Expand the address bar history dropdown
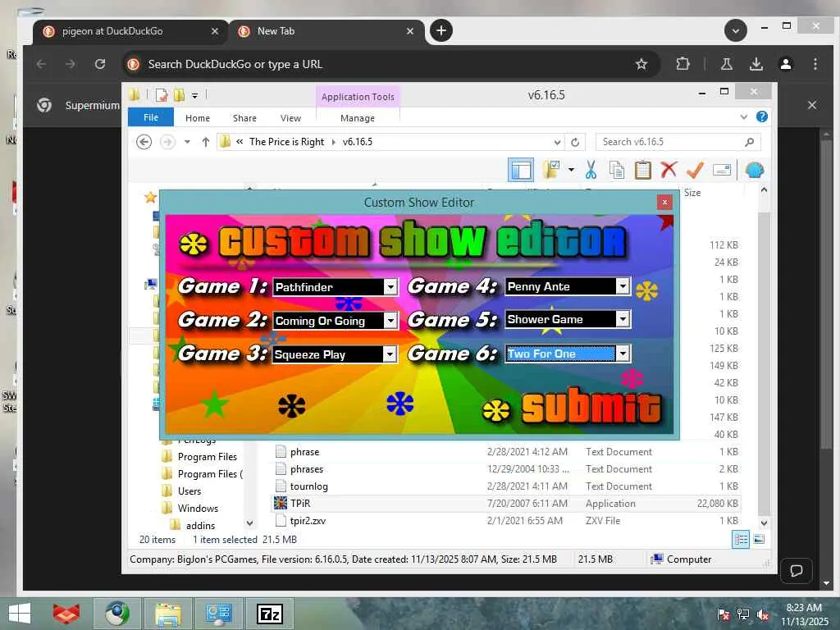This screenshot has width=840, height=630. pyautogui.click(x=557, y=143)
